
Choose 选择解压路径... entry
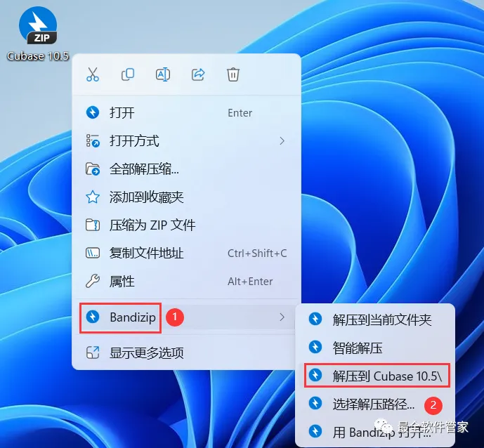coord(375,404)
